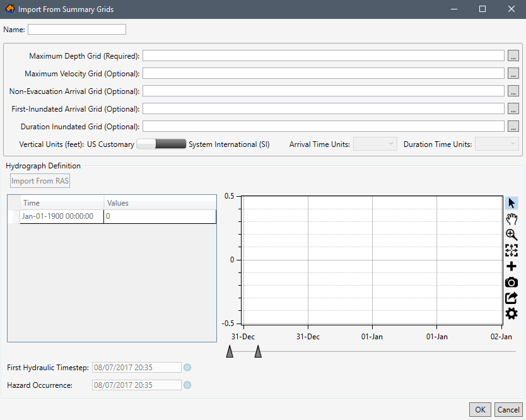Cancel the Import From Summary Grids dialog

point(508,409)
